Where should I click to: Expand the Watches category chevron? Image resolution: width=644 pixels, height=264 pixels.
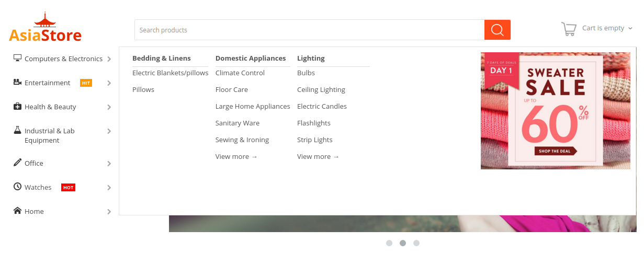[109, 188]
